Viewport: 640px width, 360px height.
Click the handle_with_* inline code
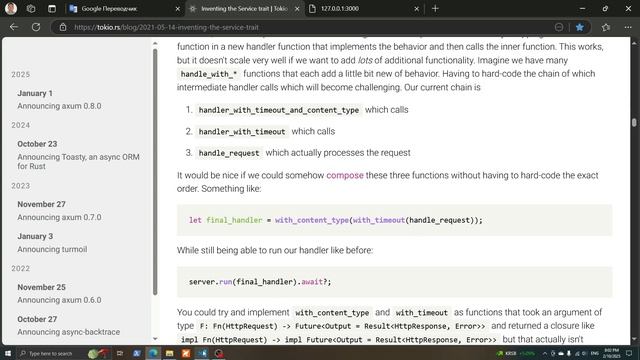click(209, 74)
